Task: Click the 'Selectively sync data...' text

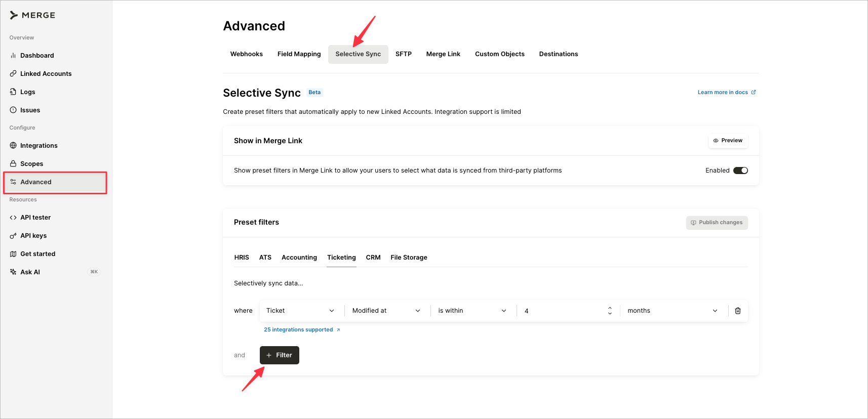Action: tap(268, 283)
